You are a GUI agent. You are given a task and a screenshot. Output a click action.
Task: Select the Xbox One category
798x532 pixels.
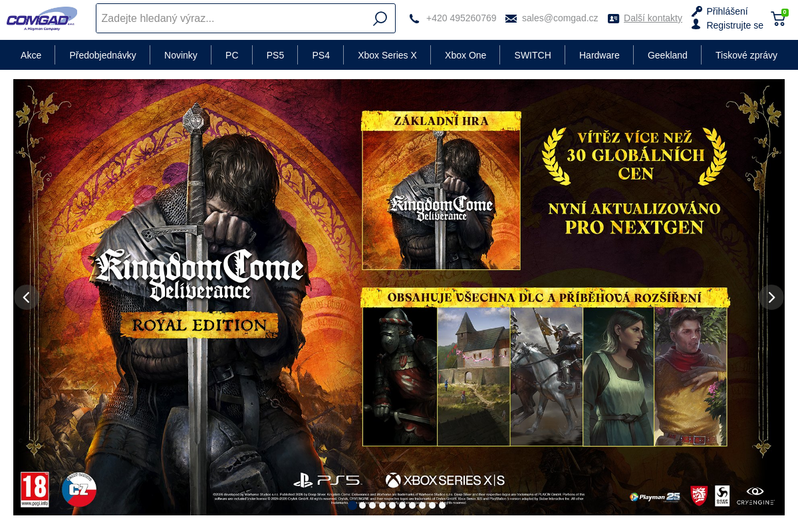(x=465, y=55)
